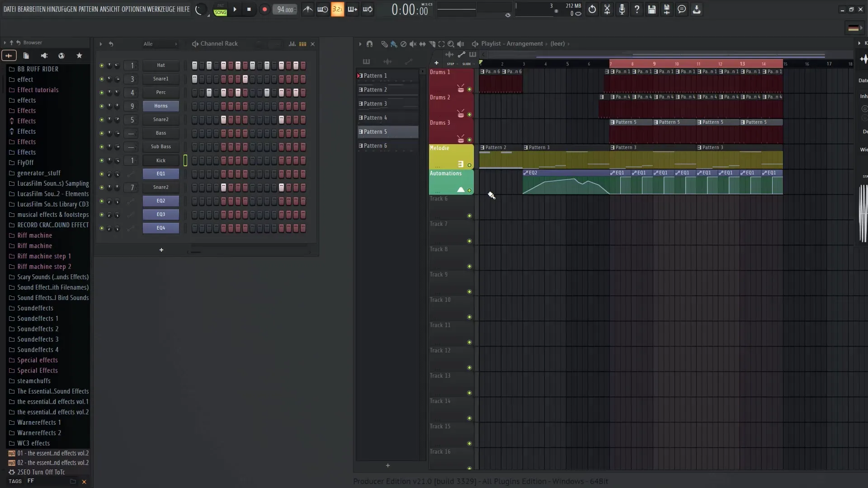Open DATEI menu in menu bar

(x=9, y=9)
